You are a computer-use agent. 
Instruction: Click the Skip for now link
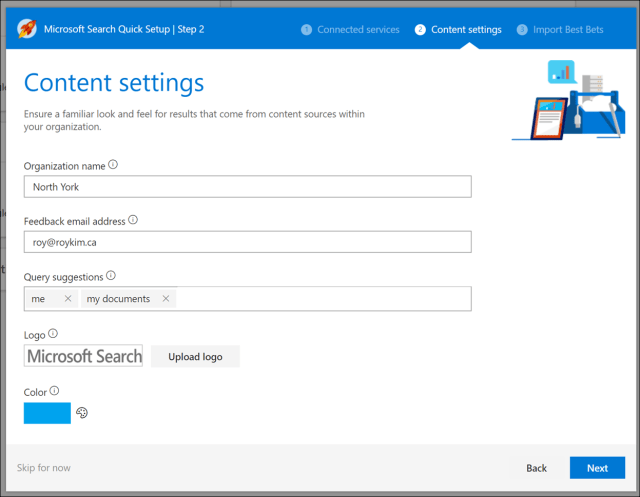coord(44,468)
